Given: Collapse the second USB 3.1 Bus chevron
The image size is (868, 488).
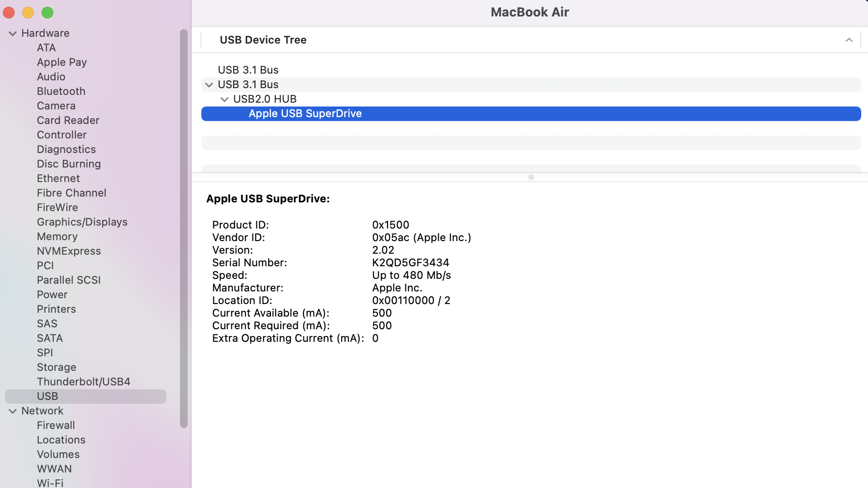Looking at the screenshot, I should tap(209, 85).
